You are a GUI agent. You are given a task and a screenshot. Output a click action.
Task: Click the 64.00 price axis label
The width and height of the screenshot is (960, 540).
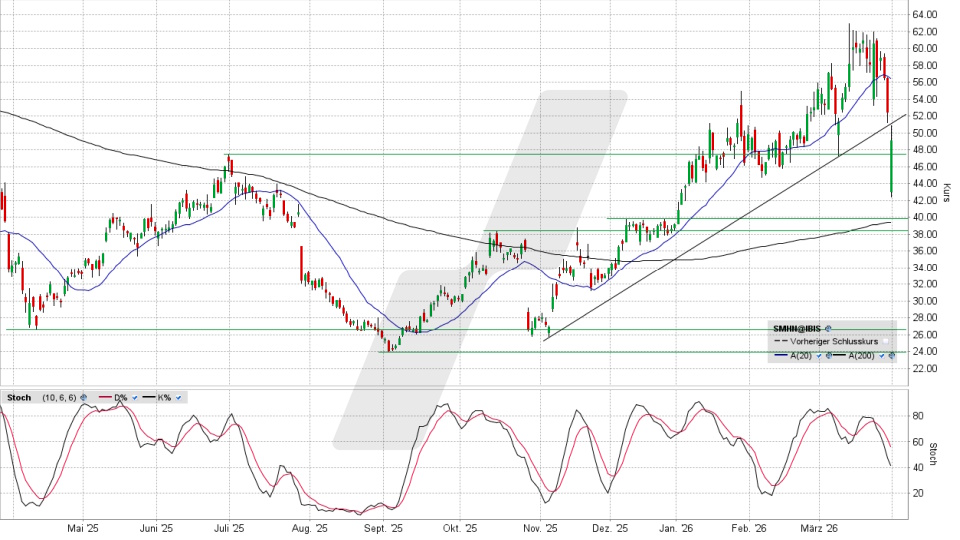point(924,15)
